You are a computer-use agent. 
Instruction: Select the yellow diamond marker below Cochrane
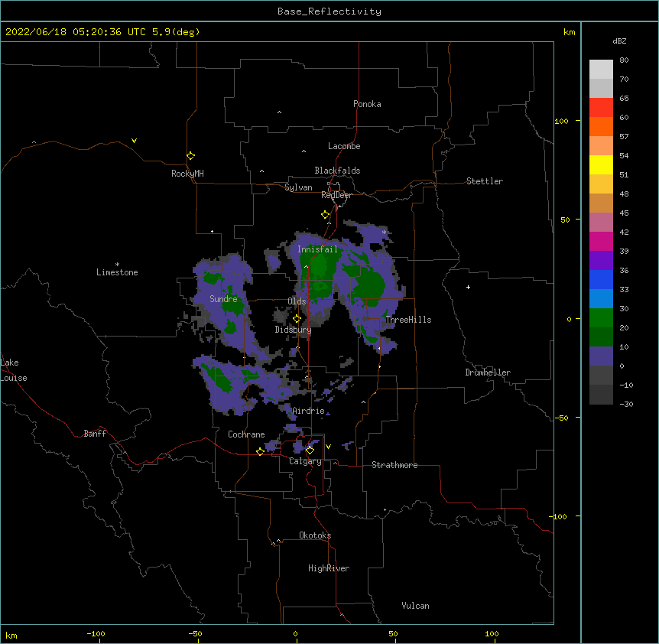click(x=260, y=451)
